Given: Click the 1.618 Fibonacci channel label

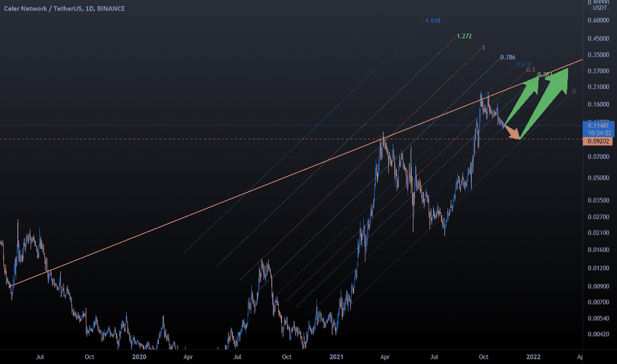Looking at the screenshot, I should [433, 21].
